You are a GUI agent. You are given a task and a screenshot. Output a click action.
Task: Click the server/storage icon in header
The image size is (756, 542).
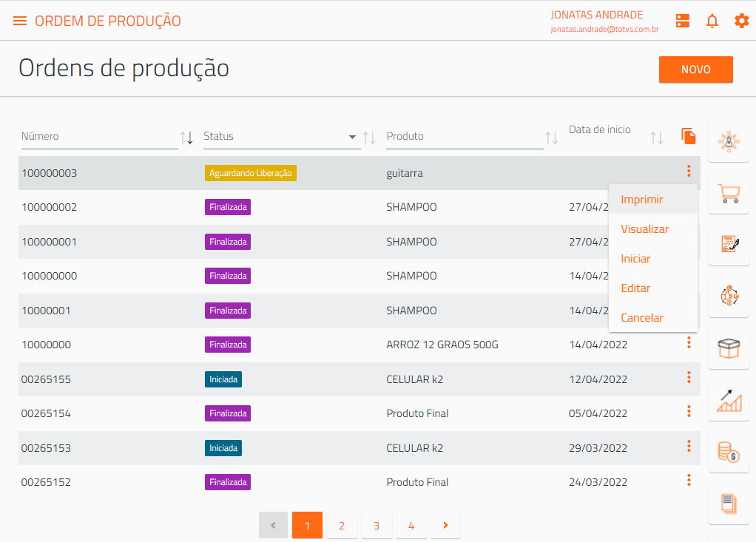[x=682, y=21]
